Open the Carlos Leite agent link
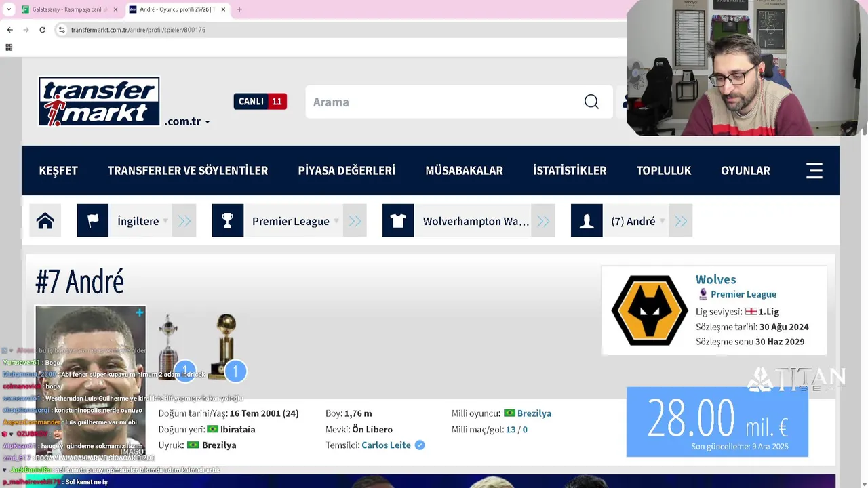Image resolution: width=868 pixels, height=488 pixels. tap(386, 445)
